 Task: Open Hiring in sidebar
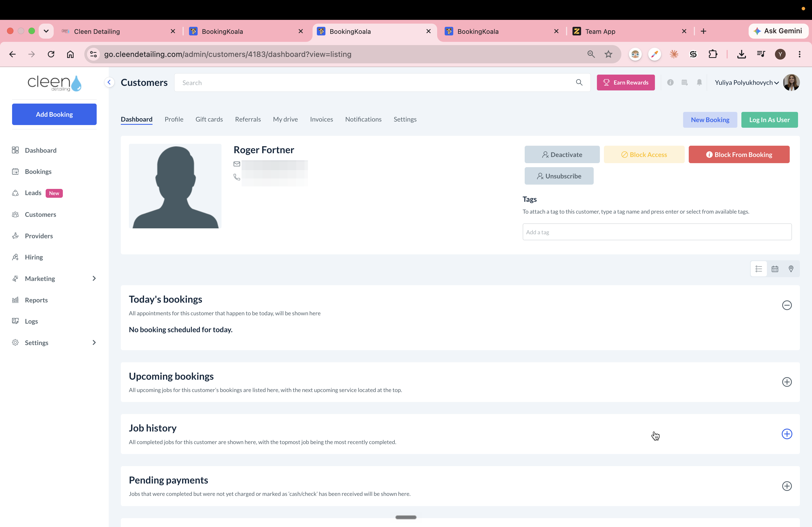pyautogui.click(x=34, y=257)
